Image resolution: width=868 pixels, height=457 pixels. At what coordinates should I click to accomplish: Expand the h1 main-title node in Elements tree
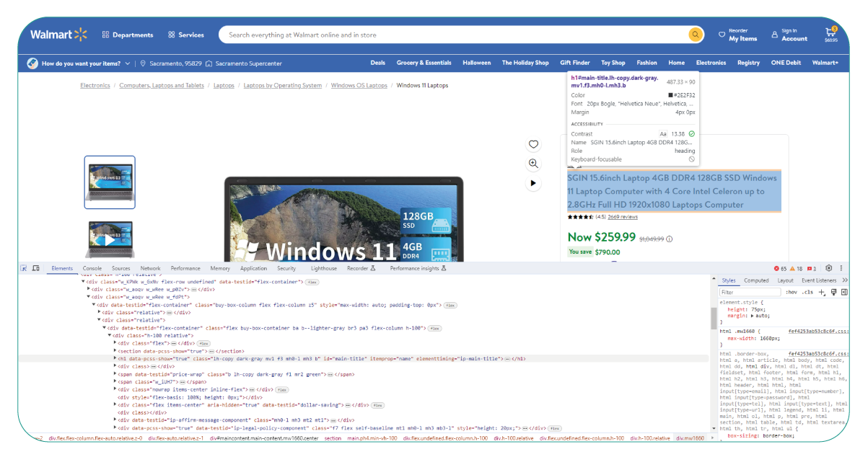[115, 358]
